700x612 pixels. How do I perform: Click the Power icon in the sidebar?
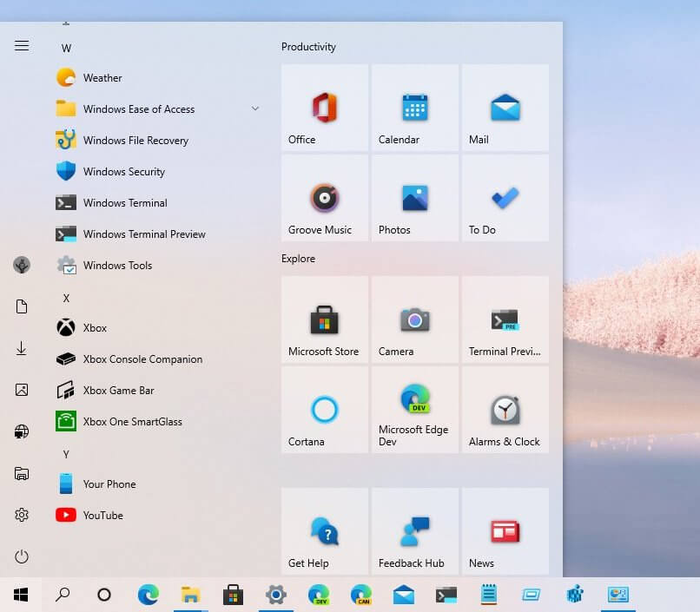pyautogui.click(x=21, y=556)
